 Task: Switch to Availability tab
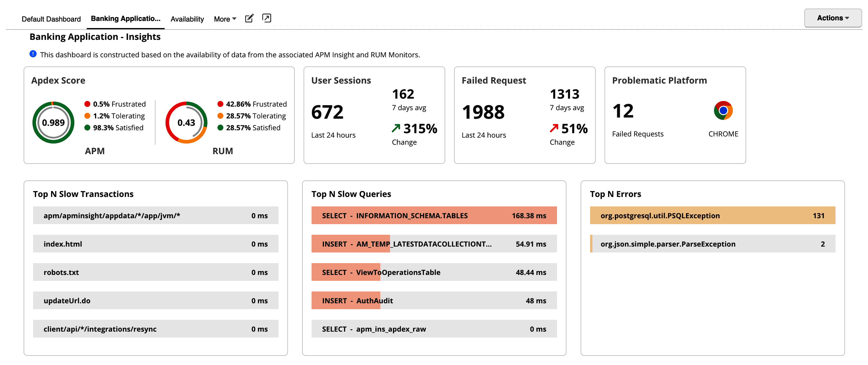(x=187, y=19)
